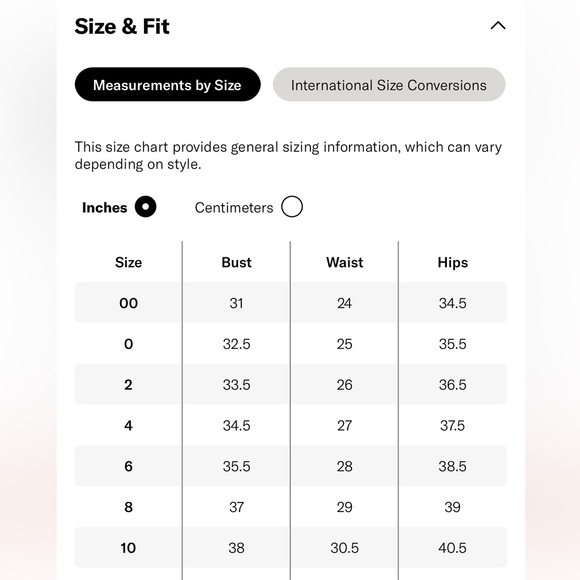The width and height of the screenshot is (580, 580).
Task: Select the size 4 row label
Action: pos(128,425)
